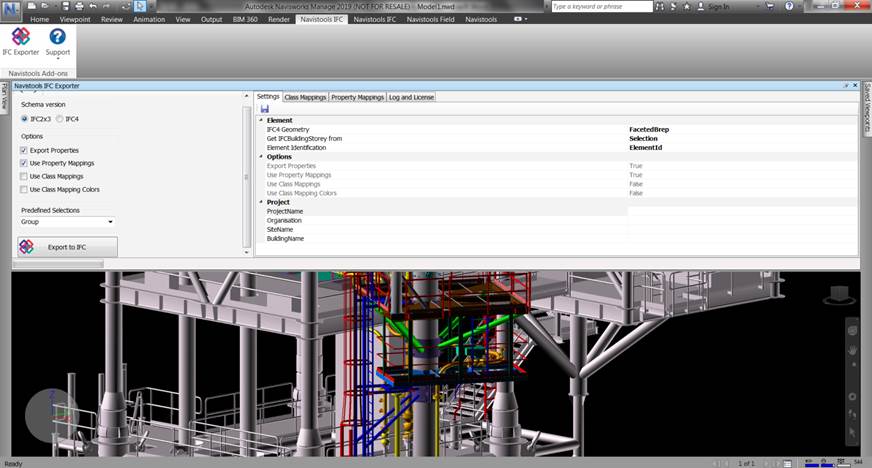Activate the Select cursor tool icon

coord(140,6)
